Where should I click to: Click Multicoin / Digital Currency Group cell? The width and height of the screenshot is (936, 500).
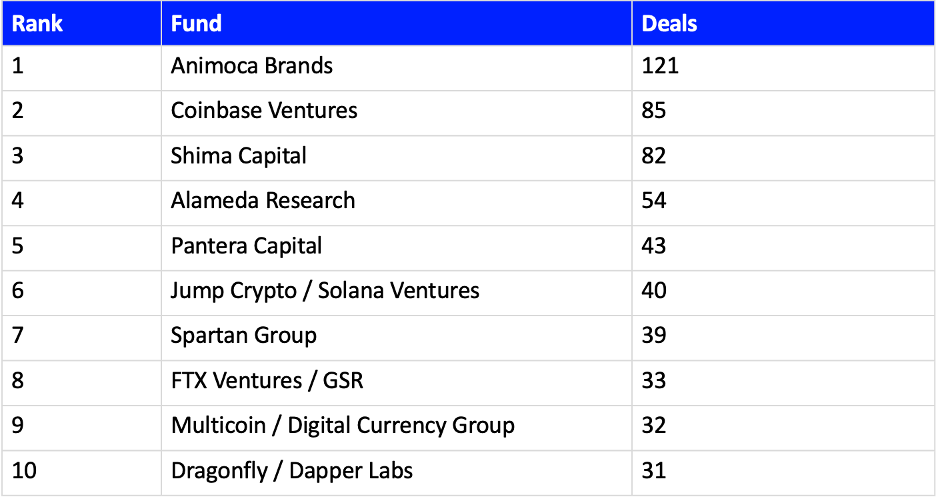pyautogui.click(x=396, y=428)
